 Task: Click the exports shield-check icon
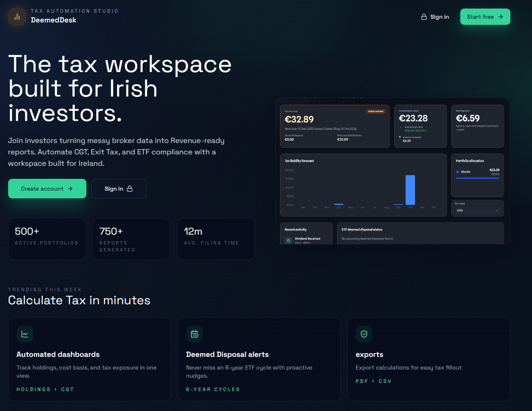pyautogui.click(x=364, y=334)
